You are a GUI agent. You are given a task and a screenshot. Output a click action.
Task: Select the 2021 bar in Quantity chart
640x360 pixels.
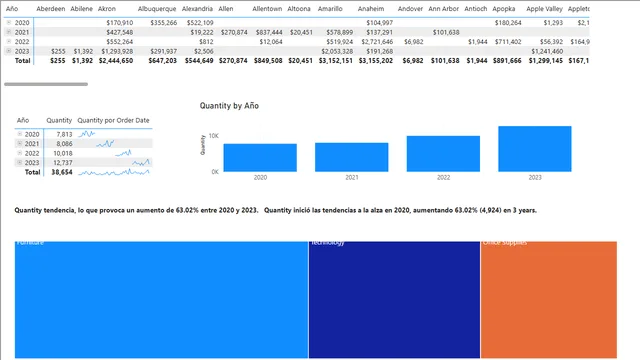[351, 157]
